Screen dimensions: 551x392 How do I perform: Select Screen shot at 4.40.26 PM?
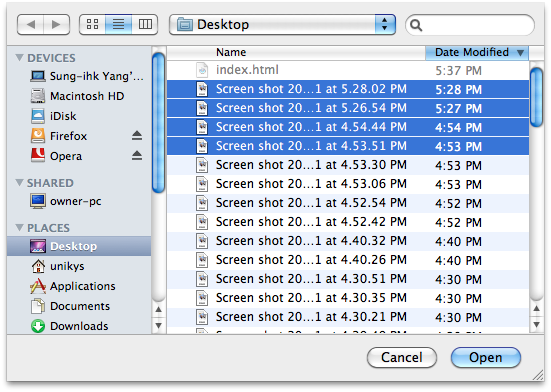pos(348,260)
